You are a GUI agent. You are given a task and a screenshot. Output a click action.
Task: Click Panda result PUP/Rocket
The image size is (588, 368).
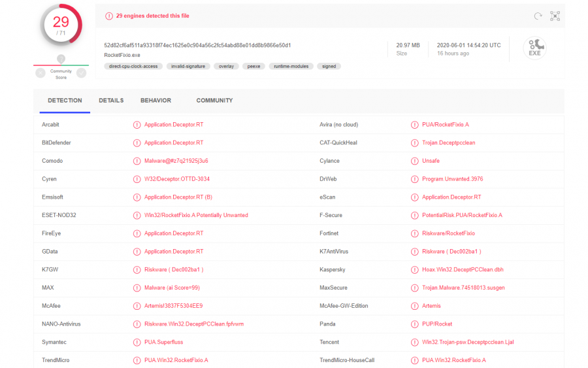pyautogui.click(x=437, y=324)
